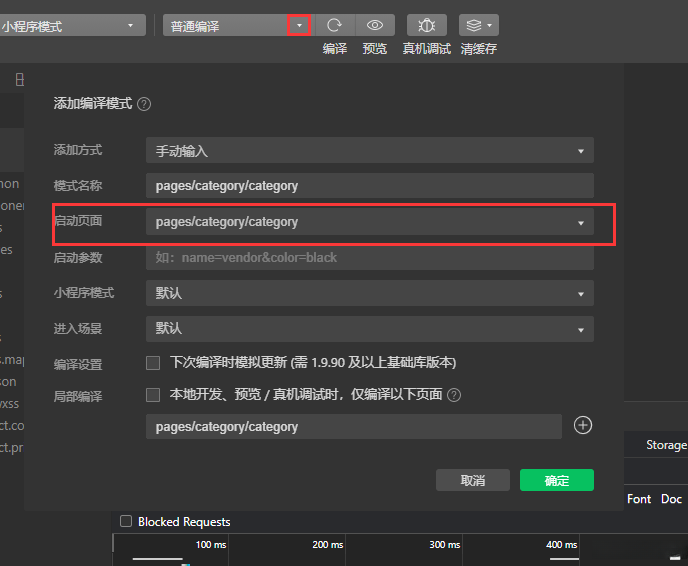Click the 200 ms timeline marker
The height and width of the screenshot is (566, 688).
[x=327, y=545]
